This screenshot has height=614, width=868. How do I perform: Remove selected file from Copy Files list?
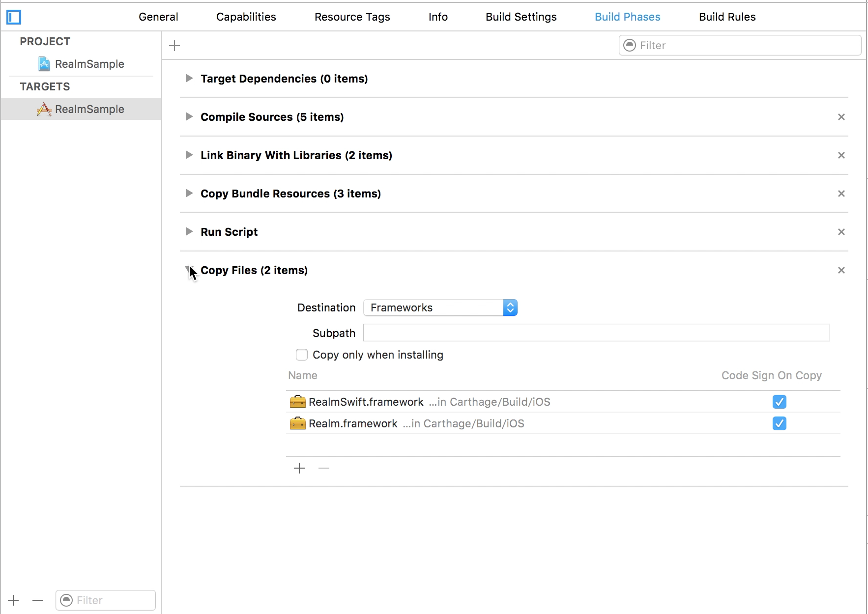pos(324,468)
